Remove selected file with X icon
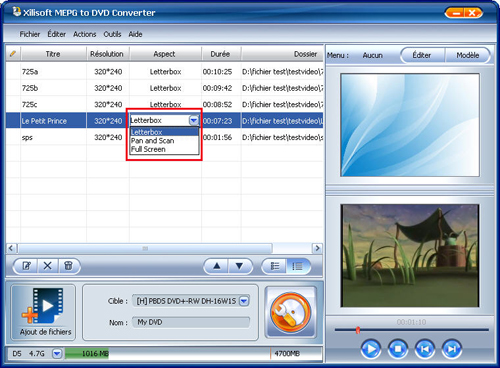This screenshot has width=500, height=368. click(x=48, y=266)
